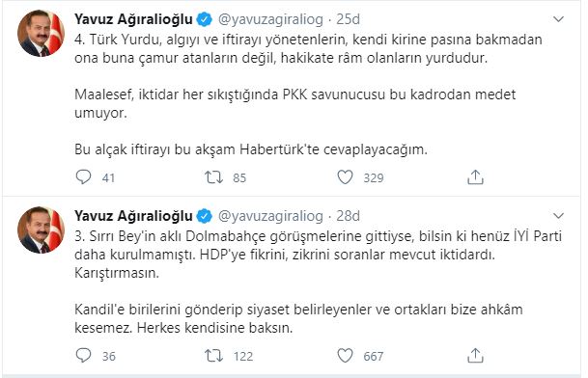Open the author name link on the second tweet
The width and height of the screenshot is (588, 378).
coord(133,216)
